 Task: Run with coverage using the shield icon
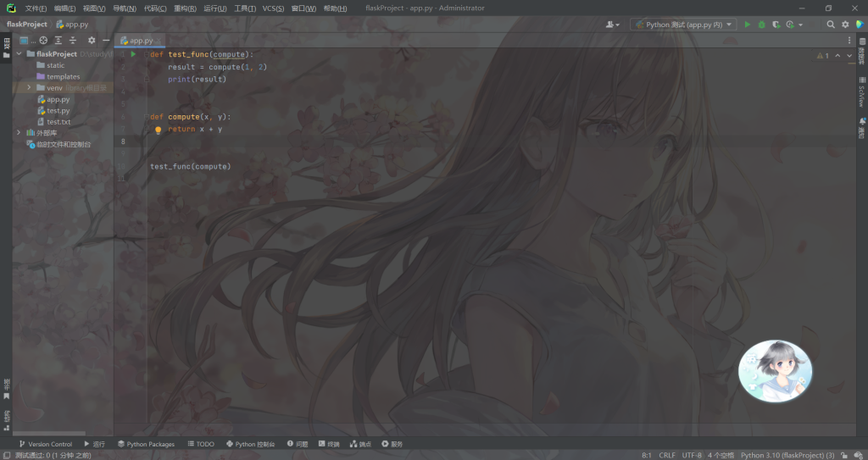pos(775,25)
